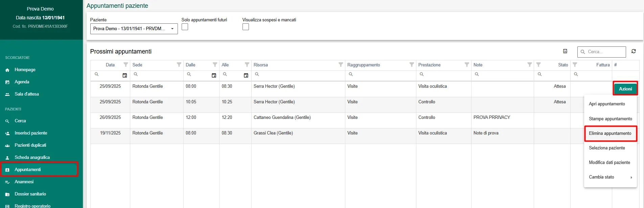
Task: Go to Sala d'attesa in the sidebar
Action: tap(26, 94)
